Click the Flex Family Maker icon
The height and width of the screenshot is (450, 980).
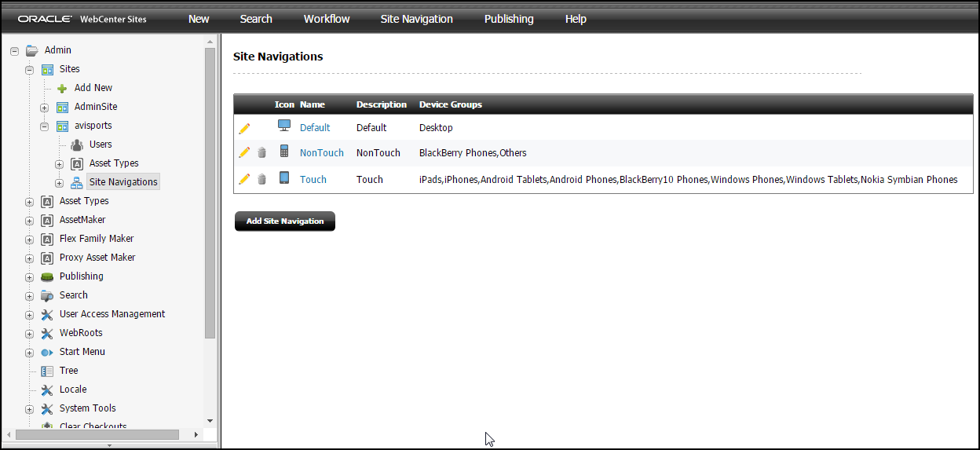coord(47,239)
